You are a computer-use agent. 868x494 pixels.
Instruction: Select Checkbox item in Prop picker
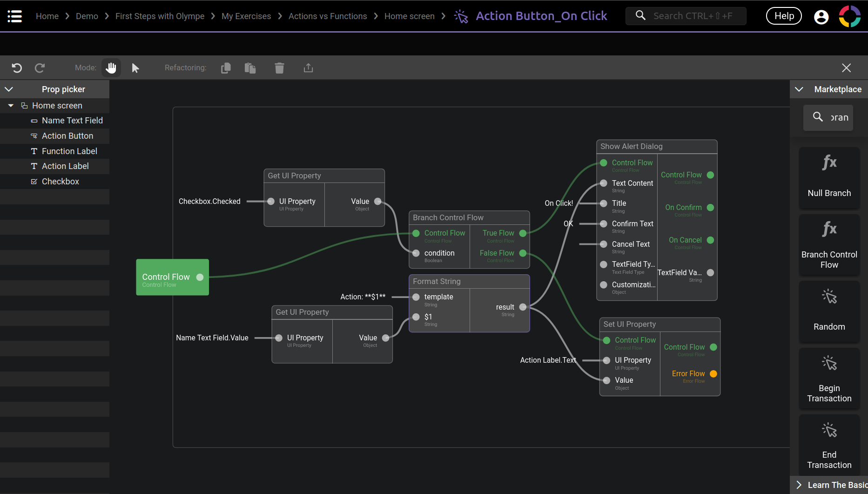pos(60,182)
